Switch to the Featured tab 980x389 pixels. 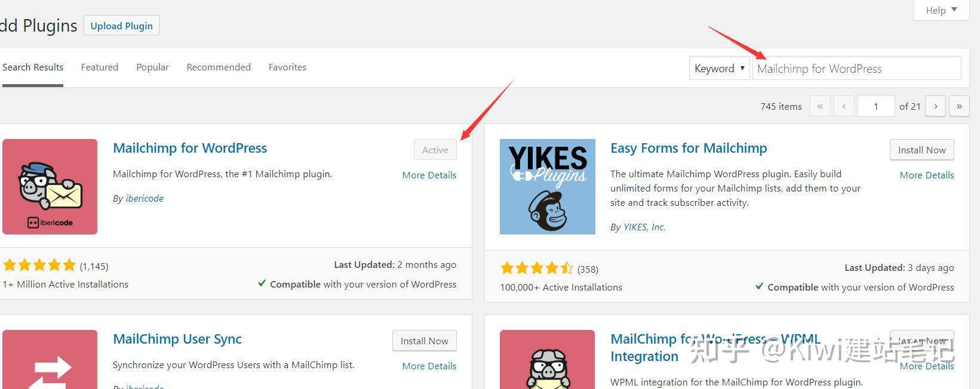[x=100, y=67]
